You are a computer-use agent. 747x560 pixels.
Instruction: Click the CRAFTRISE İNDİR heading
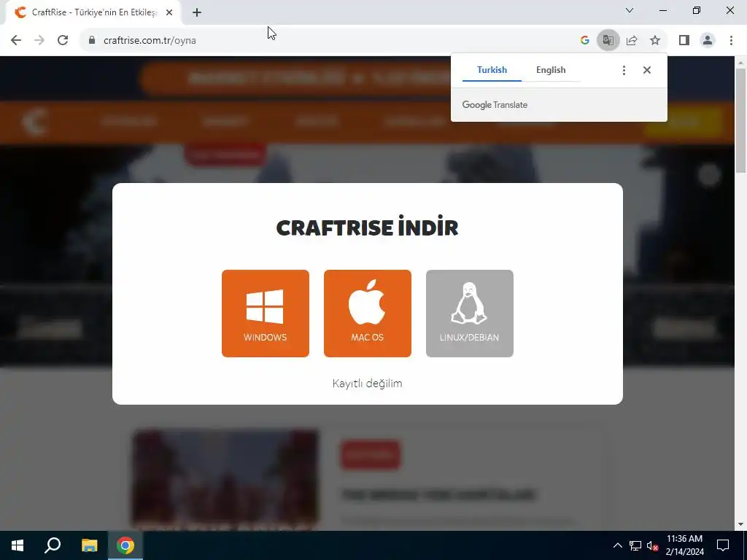(368, 227)
